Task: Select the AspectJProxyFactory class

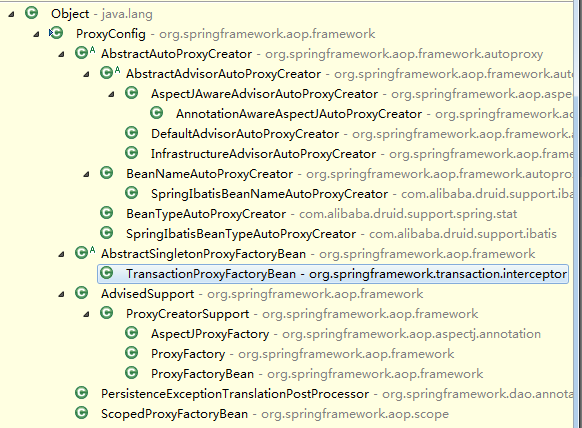Action: click(210, 334)
